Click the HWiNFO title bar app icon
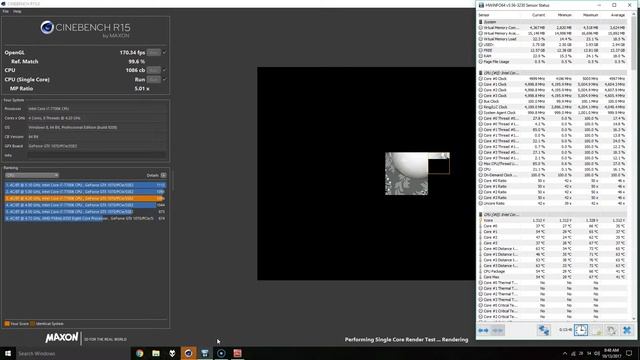640x360 pixels. coord(481,5)
